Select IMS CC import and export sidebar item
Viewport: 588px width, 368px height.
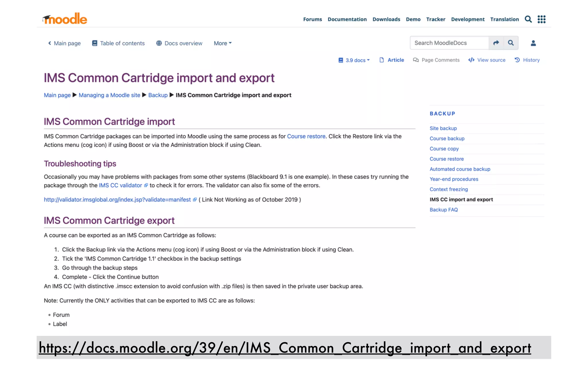click(461, 200)
